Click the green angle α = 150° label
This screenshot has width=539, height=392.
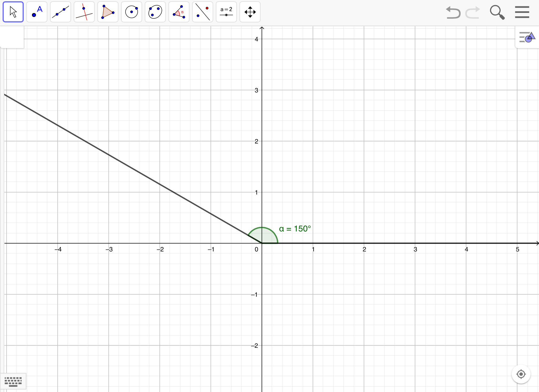click(x=295, y=229)
